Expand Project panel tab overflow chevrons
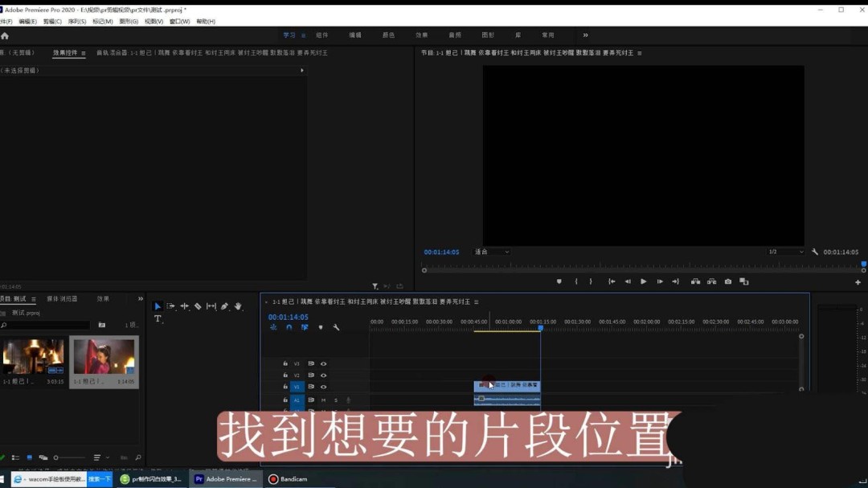868x488 pixels. (x=140, y=299)
